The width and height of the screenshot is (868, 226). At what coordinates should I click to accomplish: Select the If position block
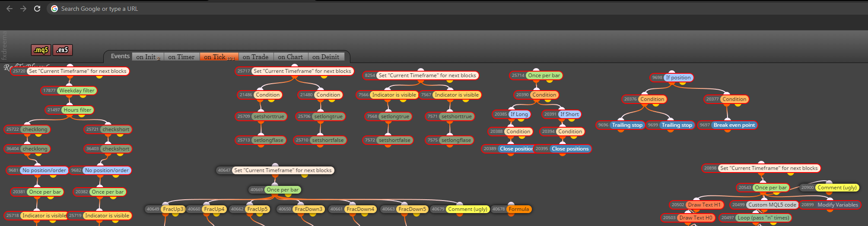[x=672, y=78]
